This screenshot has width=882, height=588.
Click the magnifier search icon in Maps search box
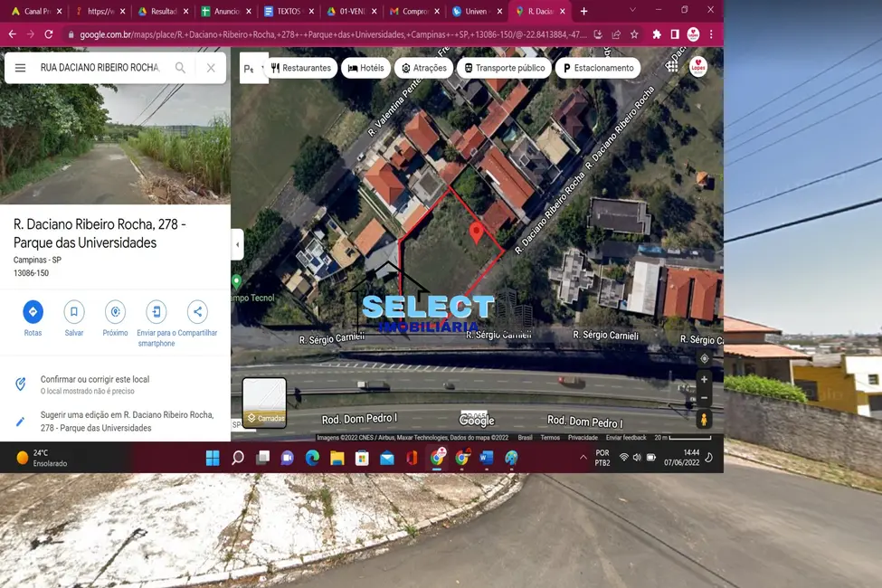(180, 68)
